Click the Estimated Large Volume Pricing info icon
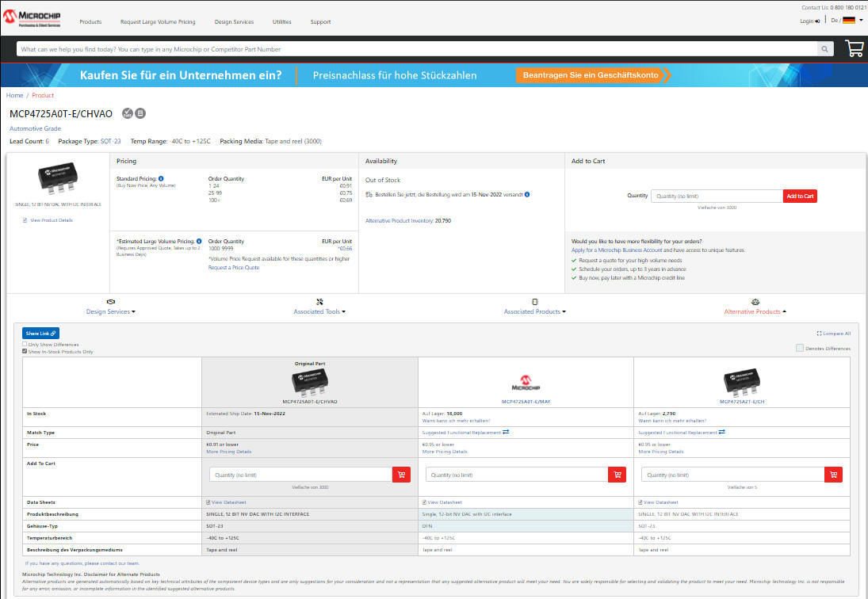The height and width of the screenshot is (599, 868). pyautogui.click(x=199, y=241)
